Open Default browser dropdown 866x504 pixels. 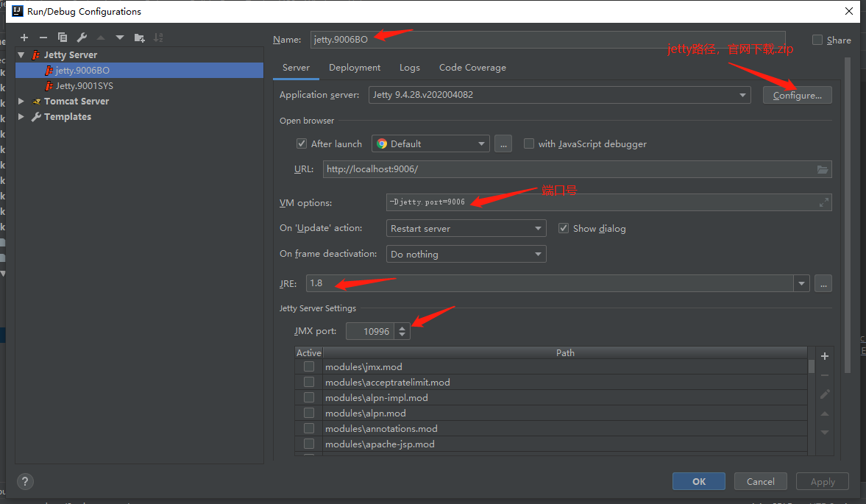click(430, 143)
